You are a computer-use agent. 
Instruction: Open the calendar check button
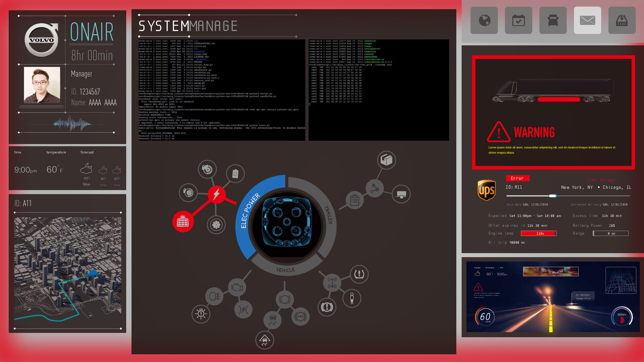(x=518, y=20)
